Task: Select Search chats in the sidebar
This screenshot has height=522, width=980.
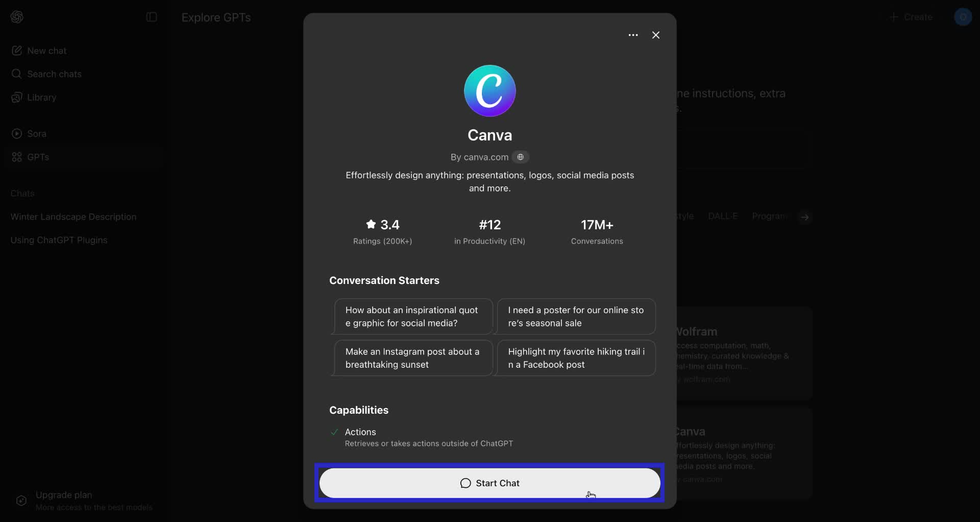Action: point(54,74)
